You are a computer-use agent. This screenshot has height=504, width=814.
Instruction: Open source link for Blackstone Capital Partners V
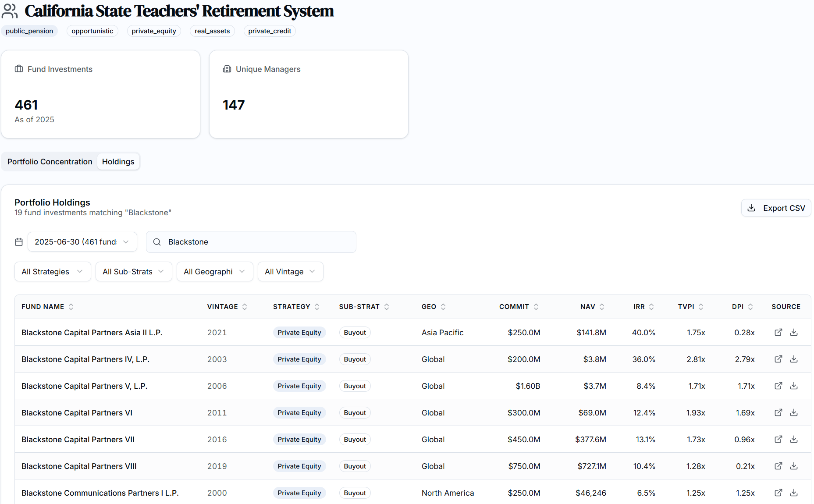(778, 386)
